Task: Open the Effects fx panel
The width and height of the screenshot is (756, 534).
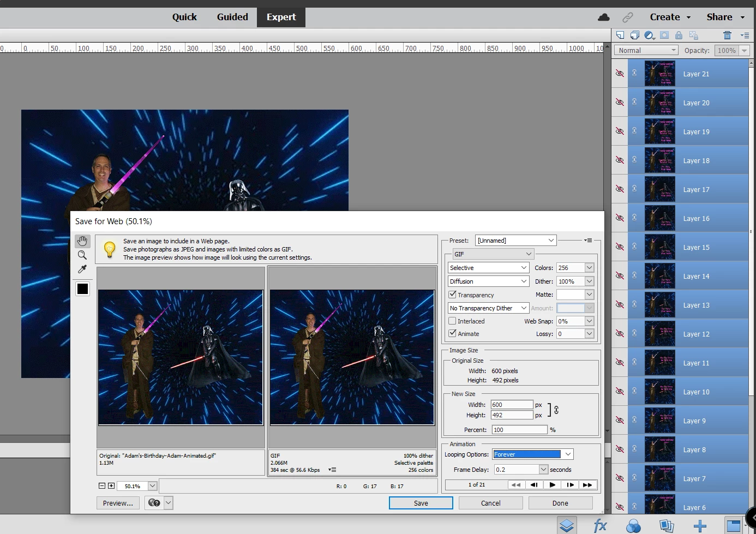Action: pyautogui.click(x=600, y=525)
